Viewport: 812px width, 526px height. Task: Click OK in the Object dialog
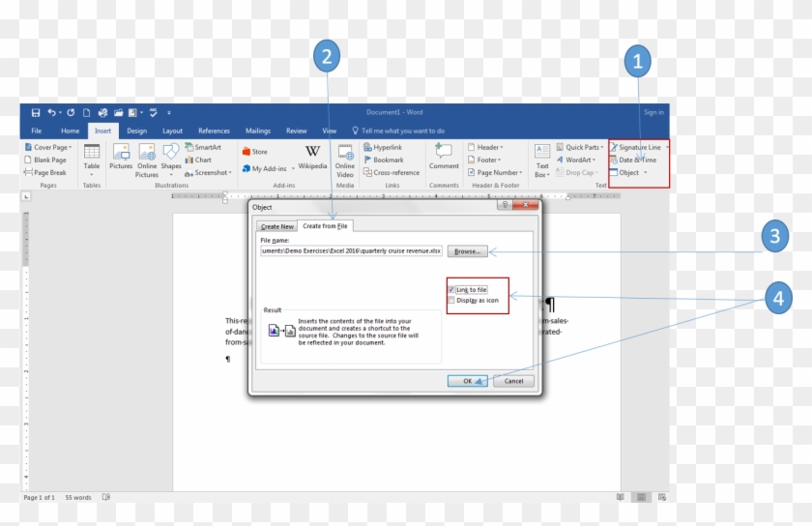tap(468, 381)
